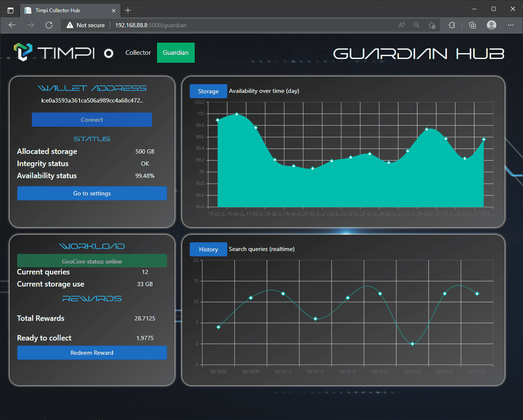Click the browser address bar URL

[151, 25]
